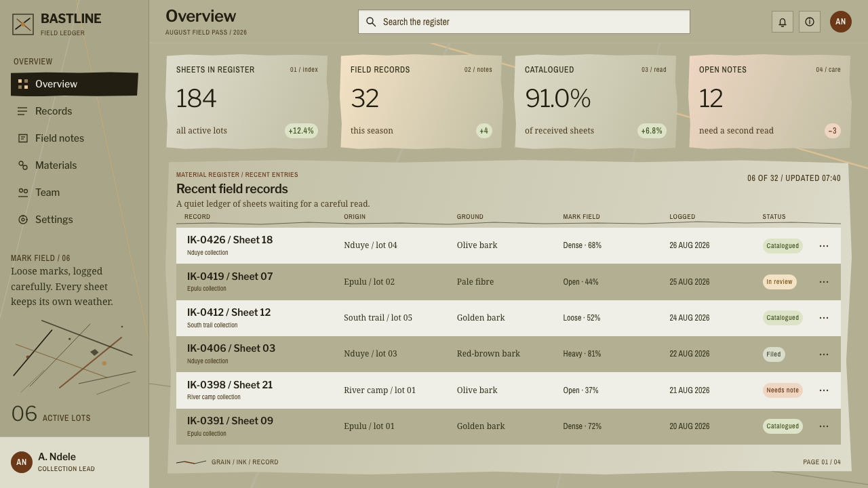The height and width of the screenshot is (488, 868).
Task: Select IK-0412 / Sheet 12 record title
Action: click(229, 312)
